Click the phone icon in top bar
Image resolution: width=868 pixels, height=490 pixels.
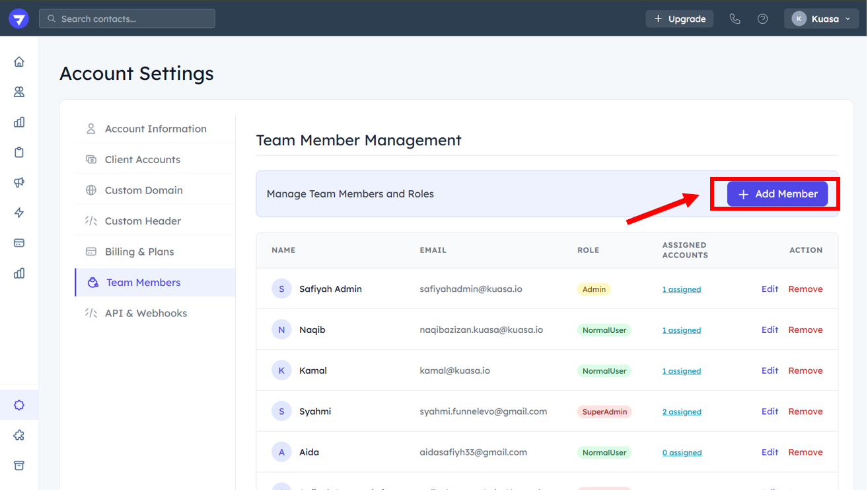click(735, 19)
